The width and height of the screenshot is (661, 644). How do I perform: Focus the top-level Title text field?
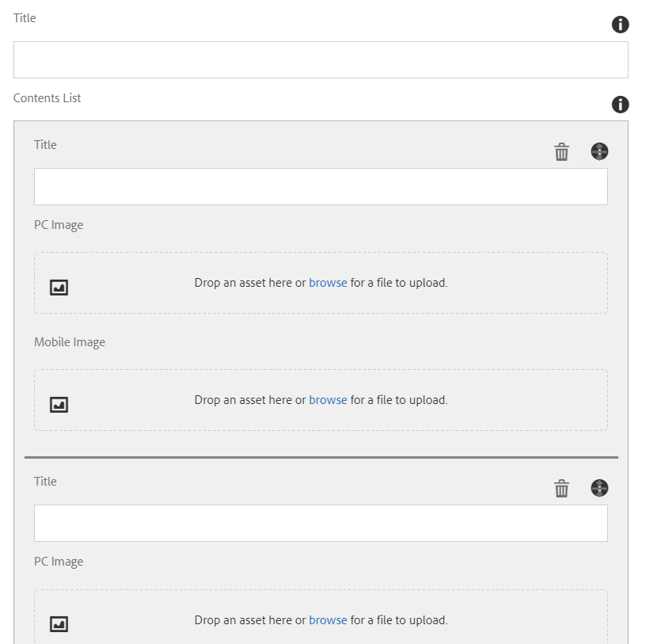(321, 59)
